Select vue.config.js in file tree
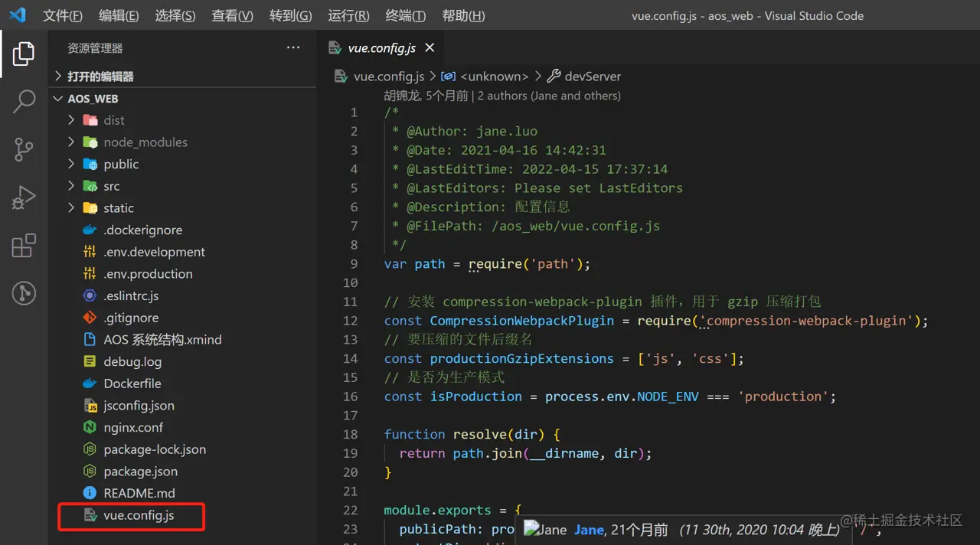This screenshot has width=980, height=545. (139, 515)
